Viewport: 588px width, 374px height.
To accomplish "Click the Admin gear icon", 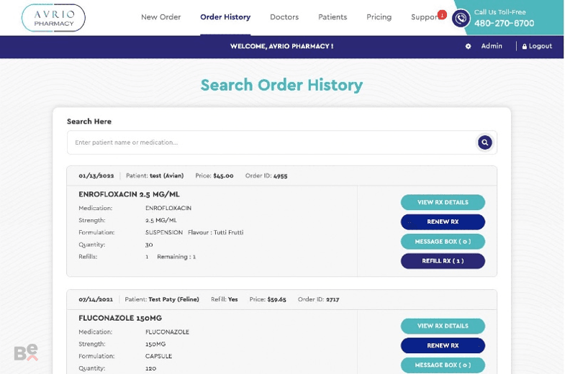I will 468,47.
